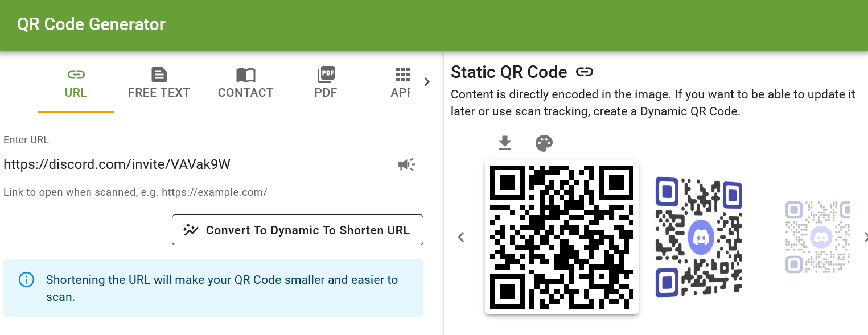Viewport: 868px width, 335px height.
Task: Open the CONTACT tab
Action: pos(245,84)
